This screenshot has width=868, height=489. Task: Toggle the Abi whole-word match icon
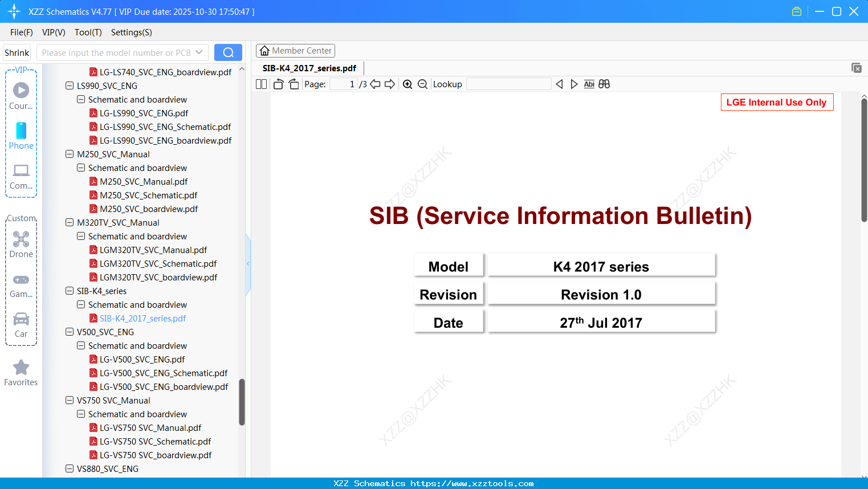click(x=589, y=84)
